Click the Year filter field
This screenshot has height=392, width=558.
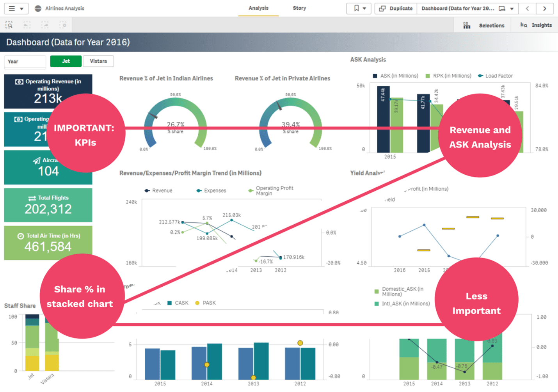pos(25,61)
